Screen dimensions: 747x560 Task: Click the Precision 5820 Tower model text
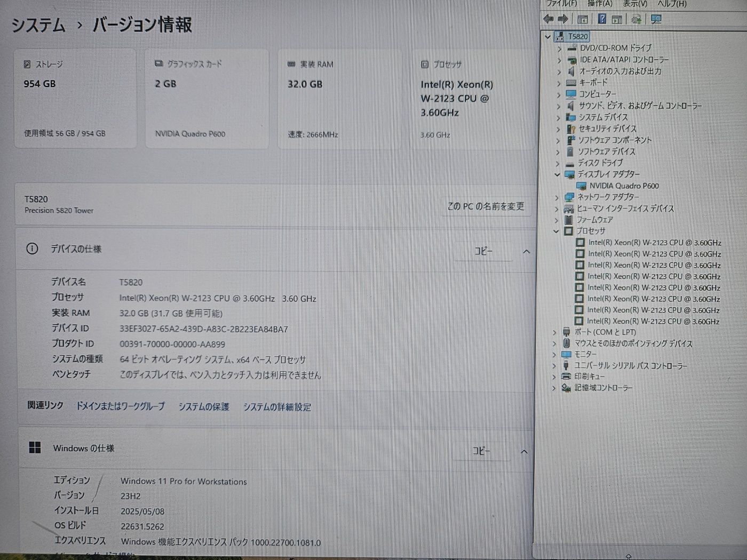[x=59, y=211]
